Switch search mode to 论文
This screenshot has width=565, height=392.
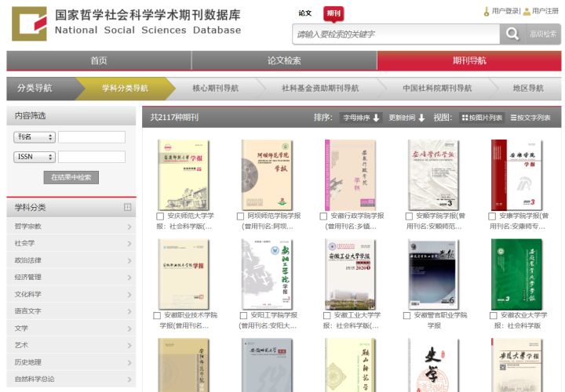pos(304,13)
